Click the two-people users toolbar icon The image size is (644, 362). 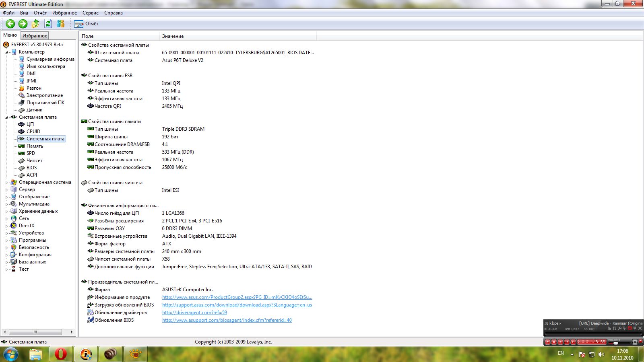(x=61, y=24)
